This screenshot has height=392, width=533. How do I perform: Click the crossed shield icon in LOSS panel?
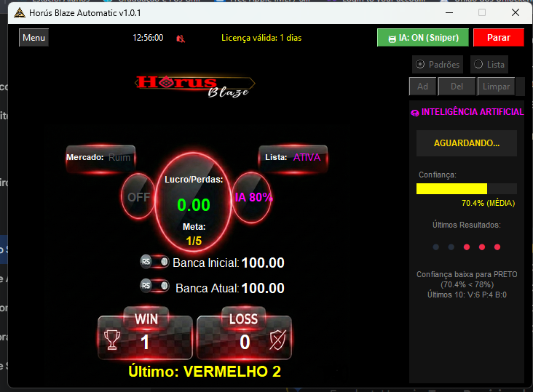click(x=277, y=340)
